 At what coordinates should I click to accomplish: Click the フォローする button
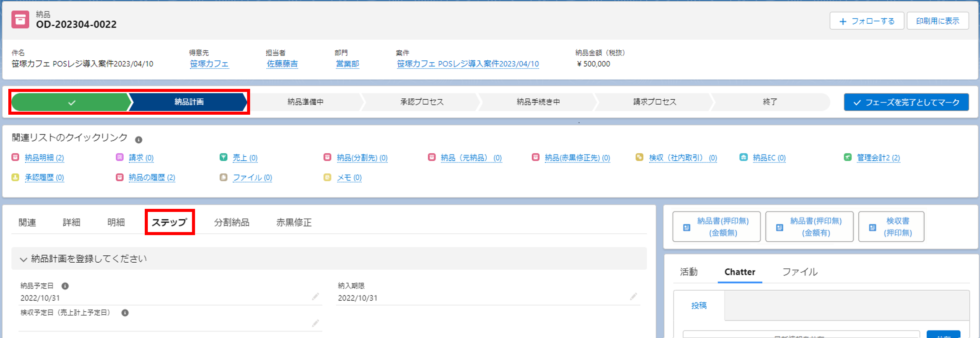[x=867, y=21]
